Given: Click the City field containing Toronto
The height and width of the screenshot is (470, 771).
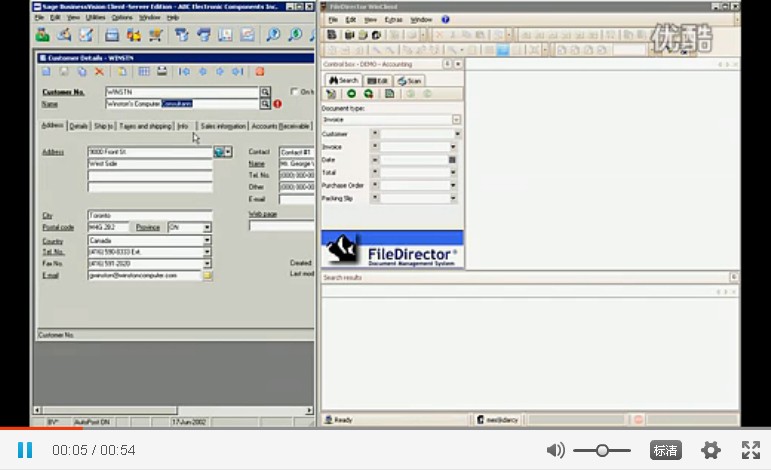Looking at the screenshot, I should click(x=150, y=215).
